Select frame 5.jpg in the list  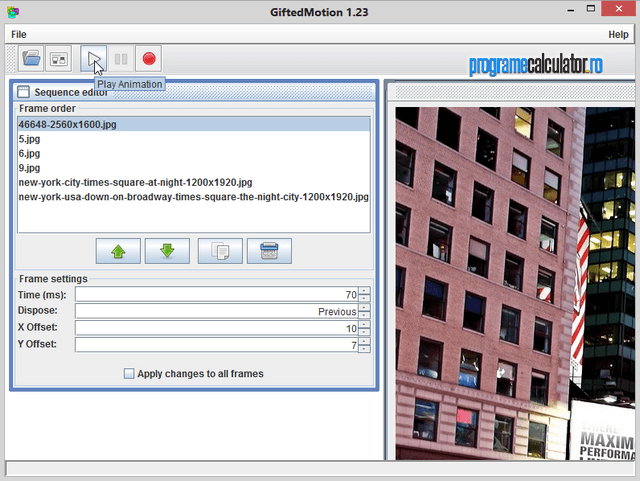tap(194, 139)
